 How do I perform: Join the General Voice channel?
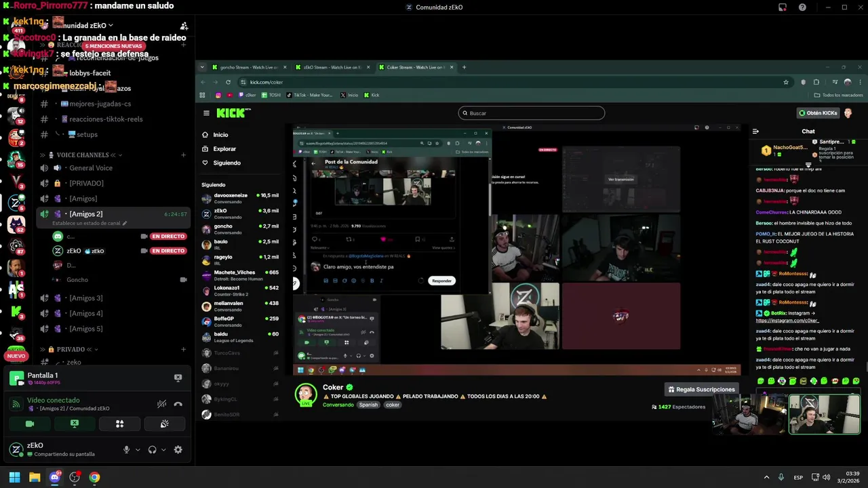pyautogui.click(x=91, y=168)
